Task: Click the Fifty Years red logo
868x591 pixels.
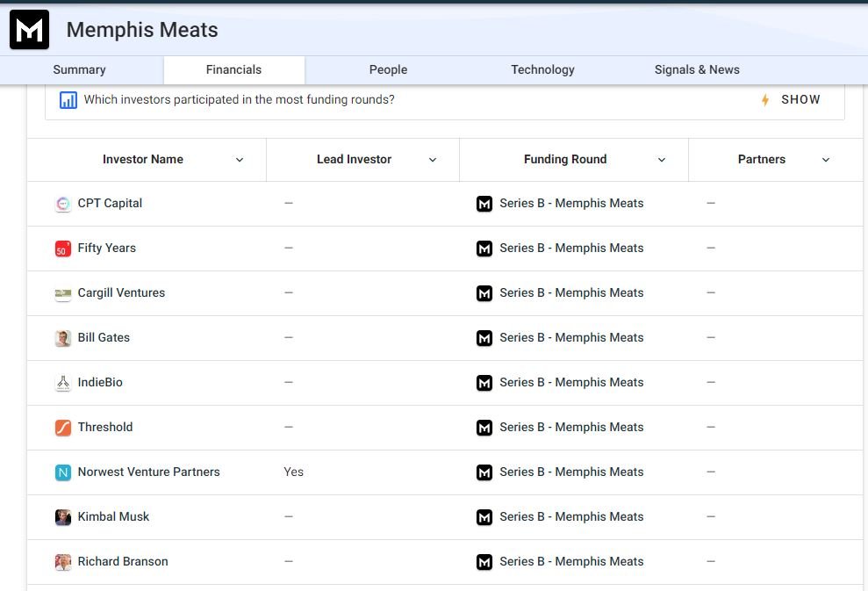Action: (x=63, y=249)
